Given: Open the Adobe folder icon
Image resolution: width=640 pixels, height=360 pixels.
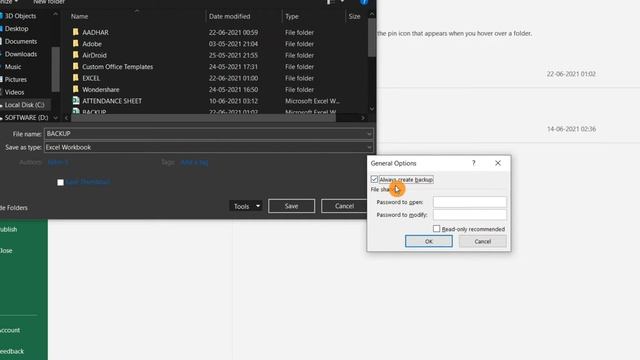Looking at the screenshot, I should pos(76,43).
